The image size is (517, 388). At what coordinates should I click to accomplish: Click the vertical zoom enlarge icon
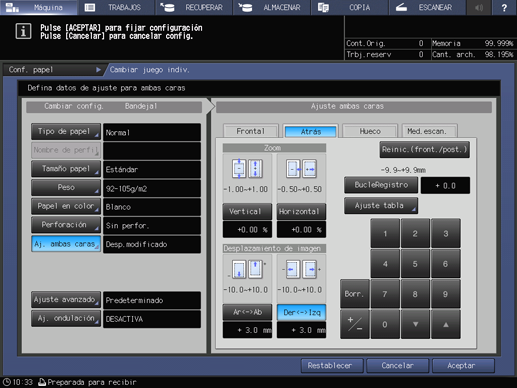click(x=256, y=169)
